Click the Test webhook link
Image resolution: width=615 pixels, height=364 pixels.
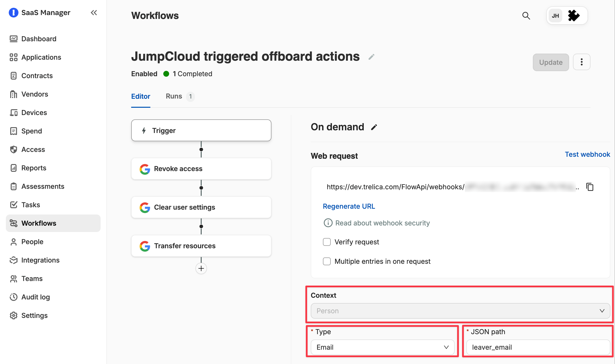pos(587,154)
